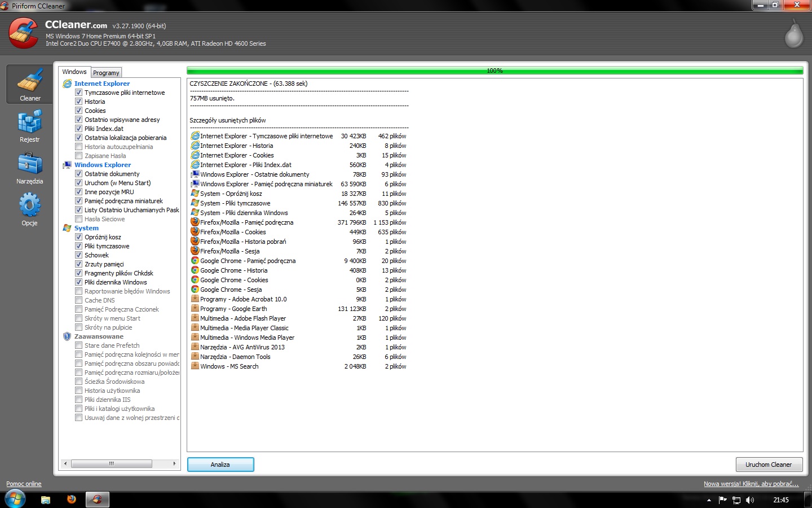This screenshot has width=812, height=508.
Task: Click the volume speaker tray icon
Action: pyautogui.click(x=749, y=500)
